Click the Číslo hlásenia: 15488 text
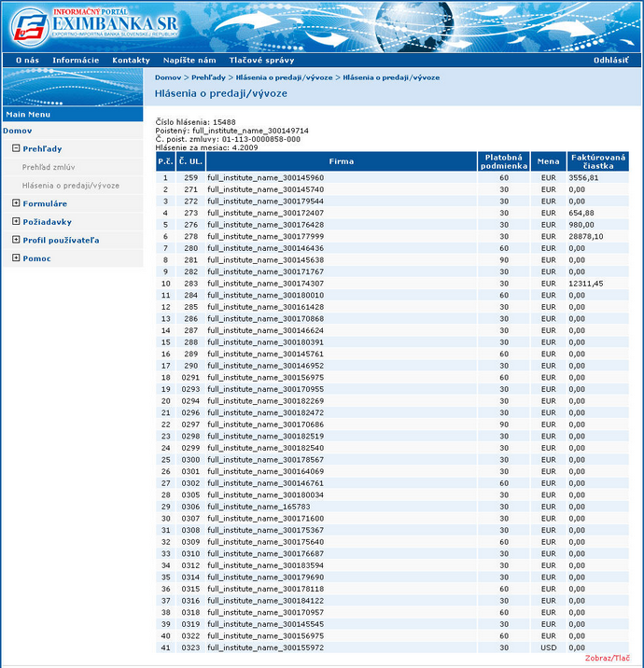 tap(196, 122)
